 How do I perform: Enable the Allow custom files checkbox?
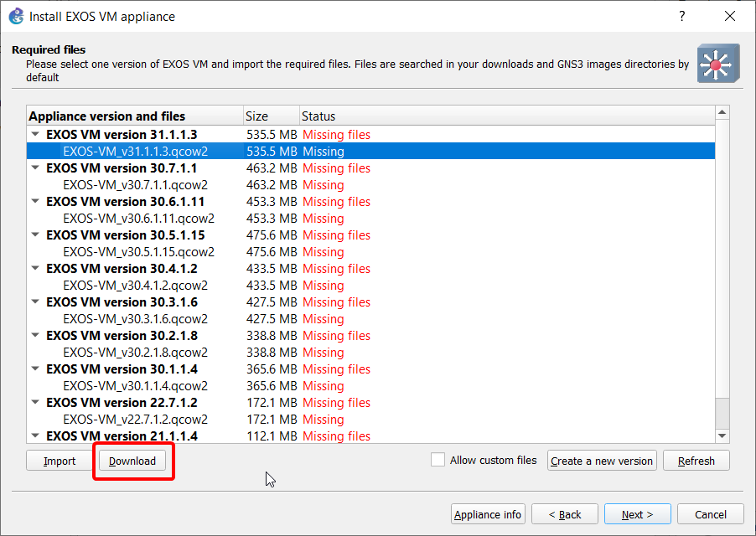(x=438, y=460)
